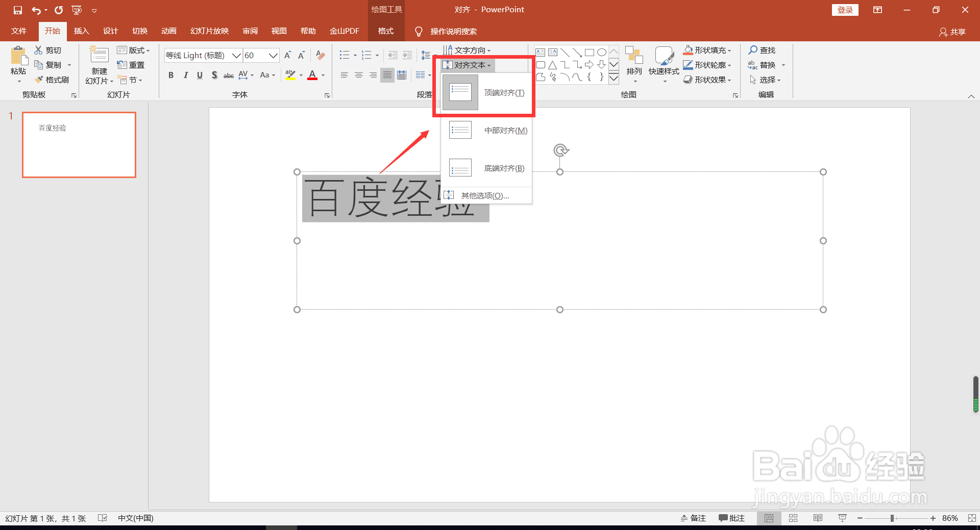This screenshot has height=530, width=980.
Task: Switch to reading view icon in status bar
Action: [x=818, y=518]
